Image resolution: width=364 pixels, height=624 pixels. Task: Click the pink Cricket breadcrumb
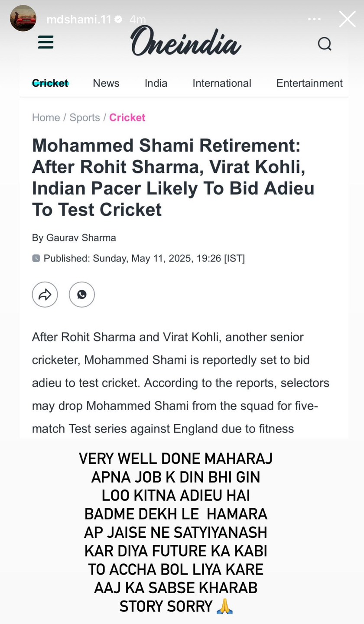127,117
